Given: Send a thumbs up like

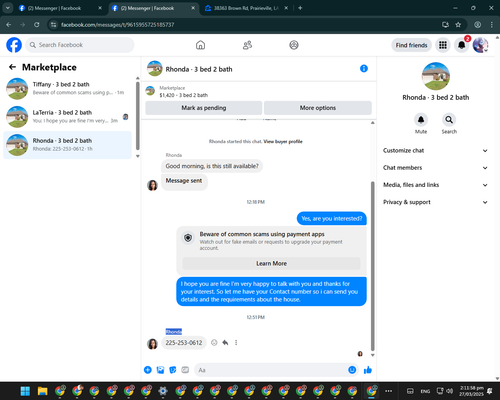Looking at the screenshot, I should coord(368,370).
